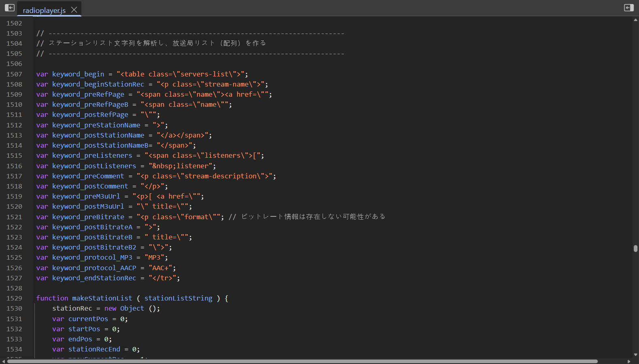Click keyword_beginStationRec variable name
The image size is (639, 364).
click(x=98, y=84)
